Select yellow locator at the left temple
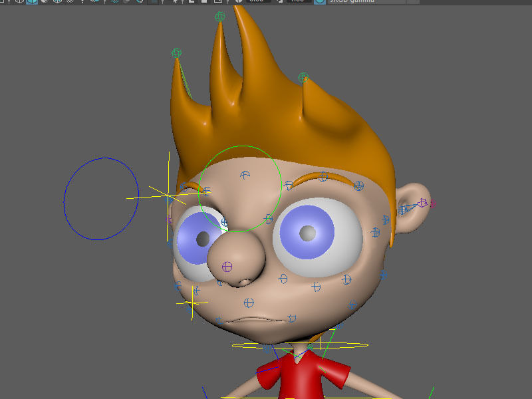Viewport: 532px width, 399px height. [168, 196]
